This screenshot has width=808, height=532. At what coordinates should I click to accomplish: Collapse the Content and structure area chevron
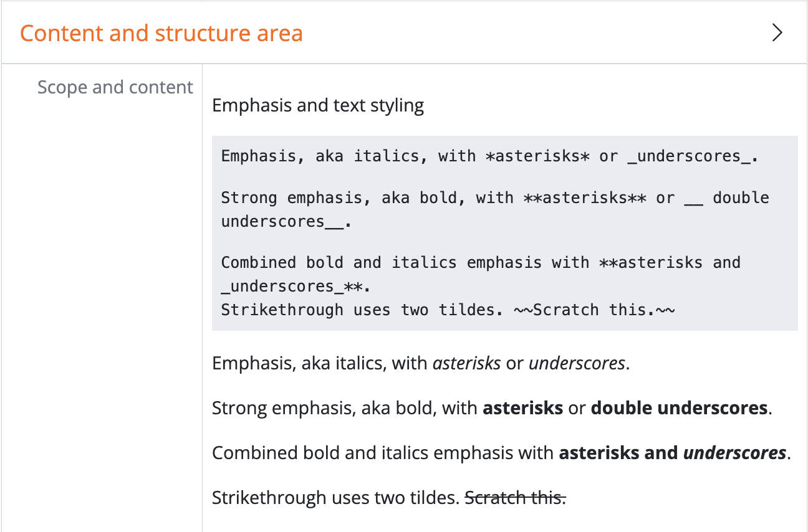tap(777, 32)
